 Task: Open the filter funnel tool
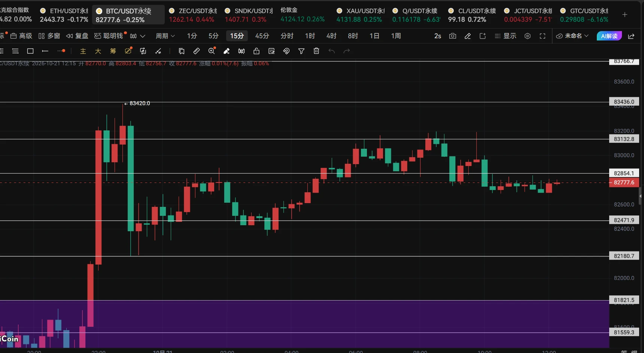pyautogui.click(x=301, y=51)
